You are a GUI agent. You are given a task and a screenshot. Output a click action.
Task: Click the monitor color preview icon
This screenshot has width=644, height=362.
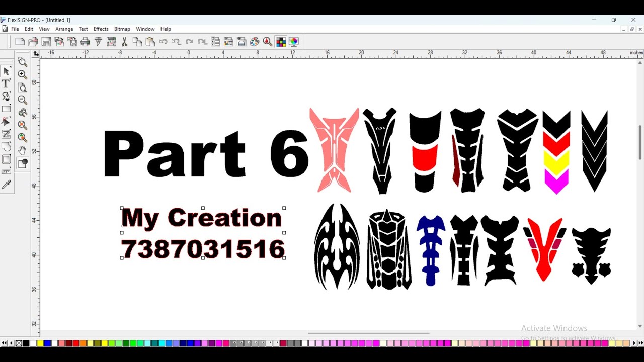point(294,42)
